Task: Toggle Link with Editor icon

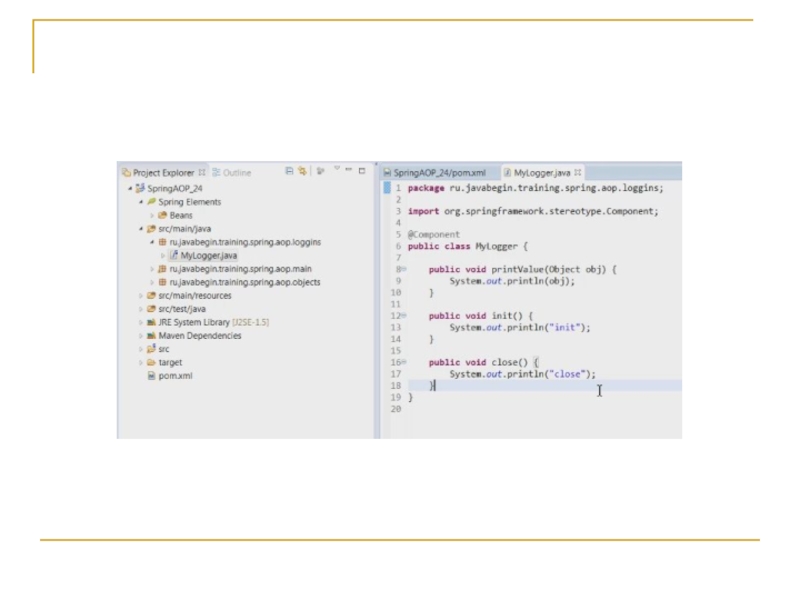Action: [x=302, y=172]
